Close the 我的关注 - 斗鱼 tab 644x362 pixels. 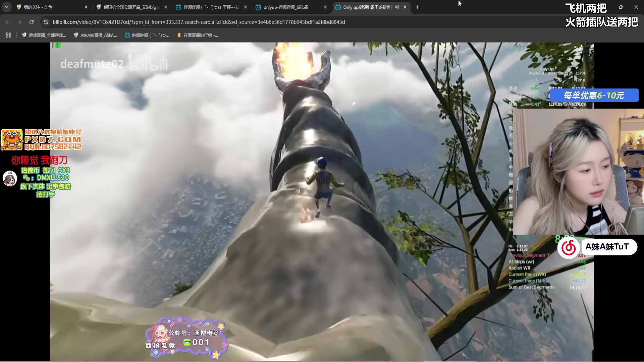point(86,7)
